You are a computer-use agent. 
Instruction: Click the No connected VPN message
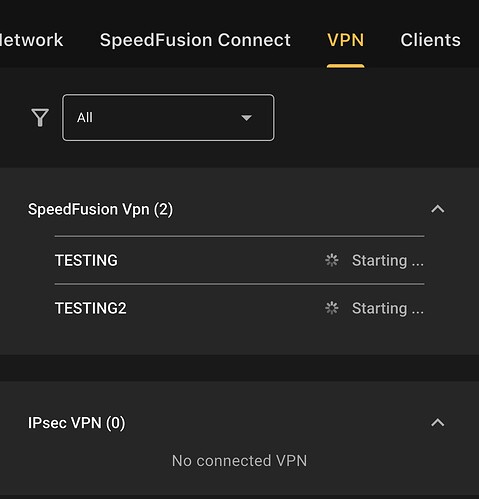pyautogui.click(x=239, y=461)
